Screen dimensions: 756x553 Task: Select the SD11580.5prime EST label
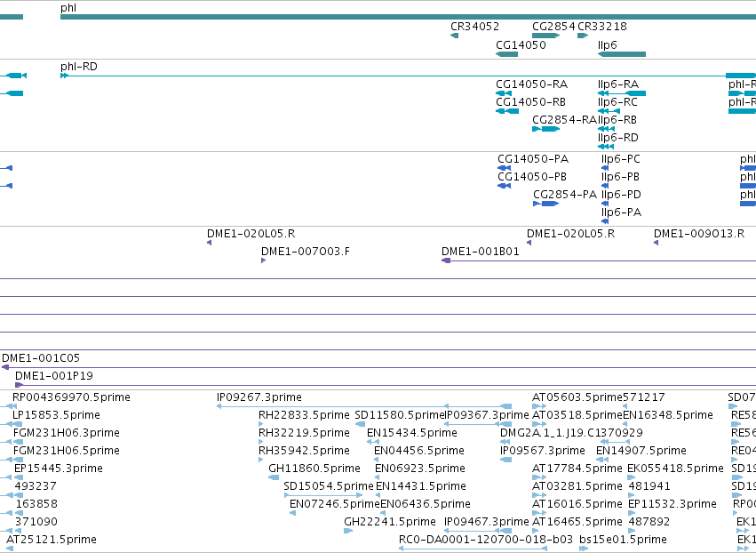pyautogui.click(x=399, y=415)
